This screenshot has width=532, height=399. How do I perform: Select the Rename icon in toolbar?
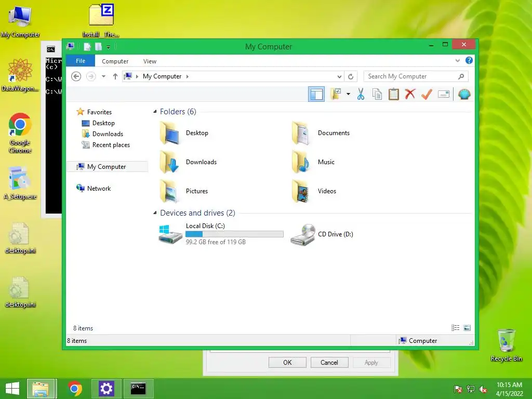point(444,94)
